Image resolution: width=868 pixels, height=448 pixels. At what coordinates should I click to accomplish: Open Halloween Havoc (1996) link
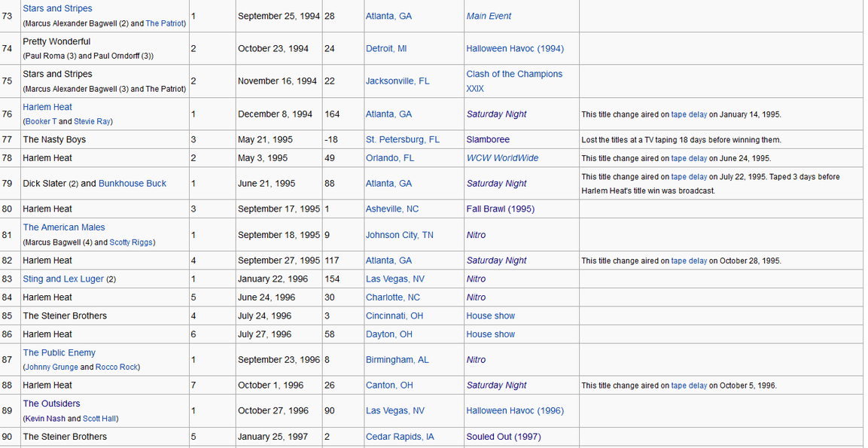coord(515,411)
